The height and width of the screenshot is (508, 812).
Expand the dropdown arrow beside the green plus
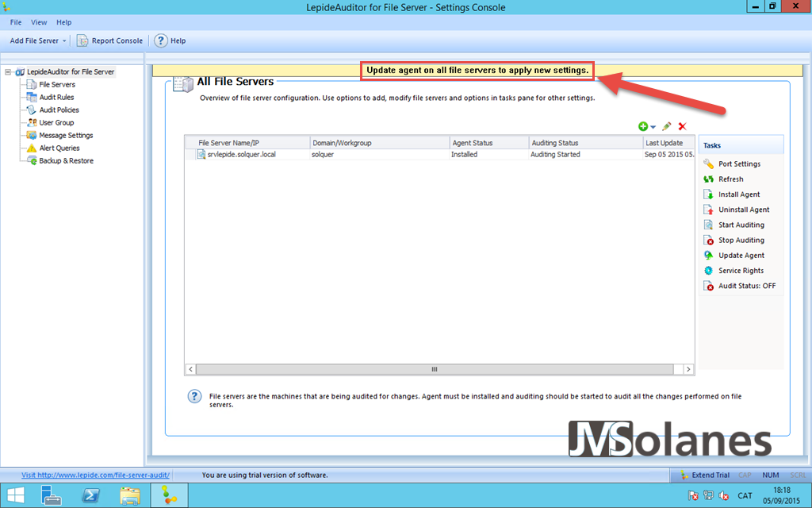[653, 127]
